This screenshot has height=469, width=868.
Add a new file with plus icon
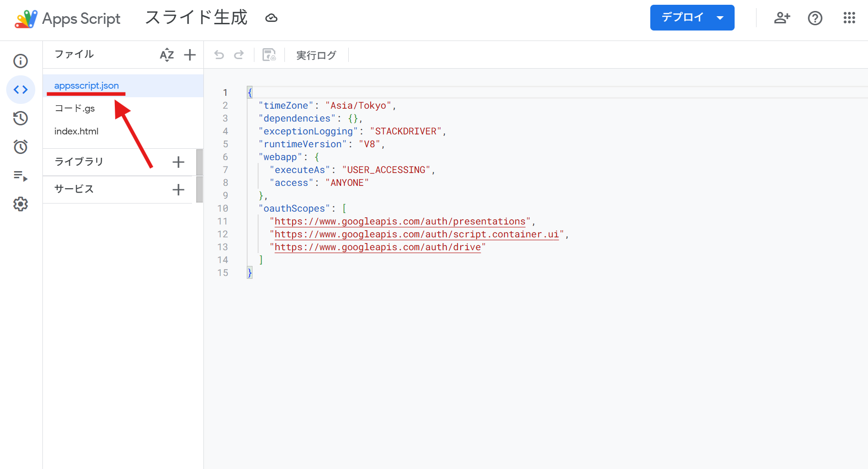190,55
